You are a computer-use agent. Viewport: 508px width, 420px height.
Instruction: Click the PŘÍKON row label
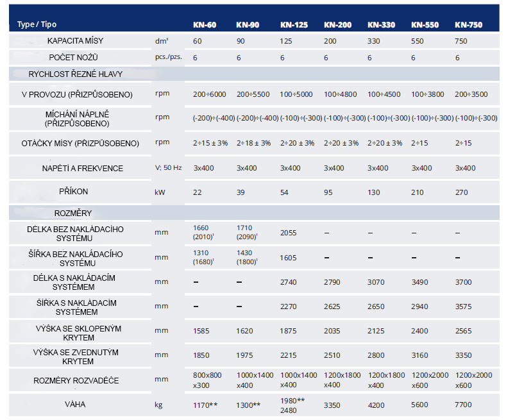pyautogui.click(x=76, y=191)
